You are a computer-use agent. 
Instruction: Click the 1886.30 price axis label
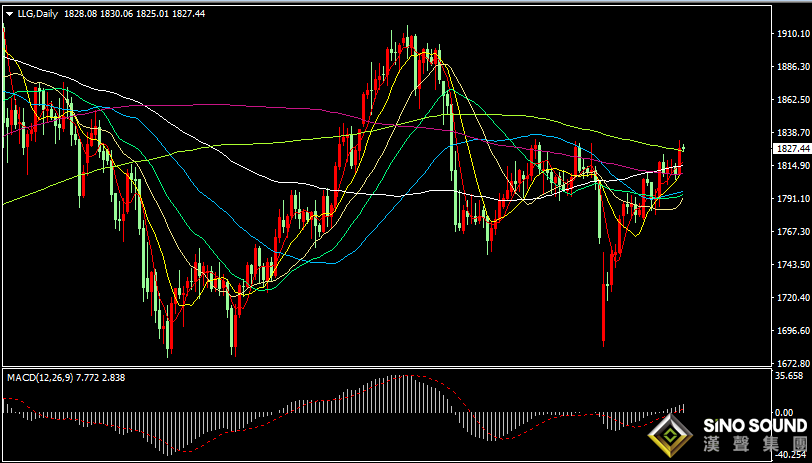tap(793, 66)
